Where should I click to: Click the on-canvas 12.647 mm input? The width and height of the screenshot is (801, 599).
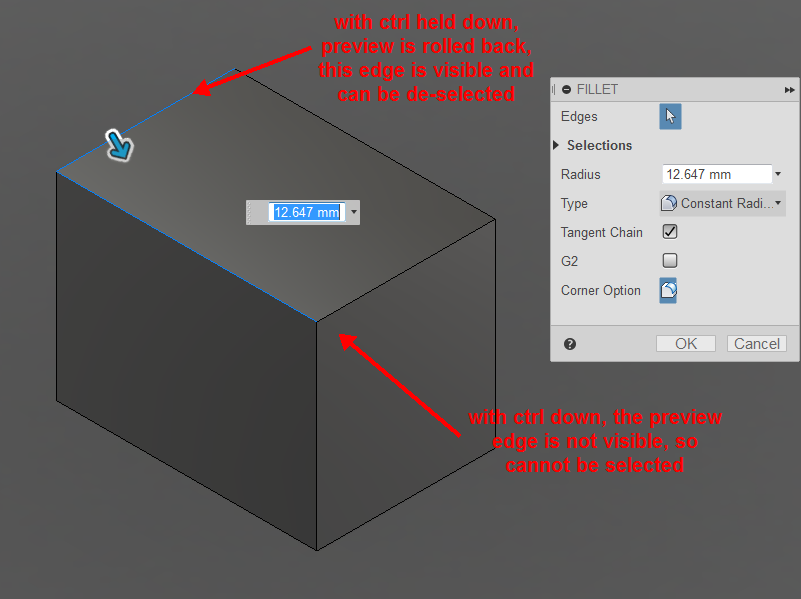click(x=307, y=212)
